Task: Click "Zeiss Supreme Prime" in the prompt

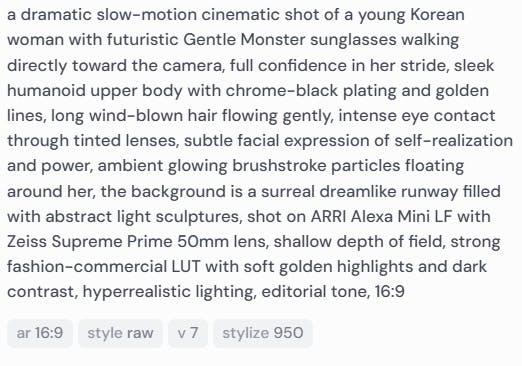Action: [x=89, y=242]
